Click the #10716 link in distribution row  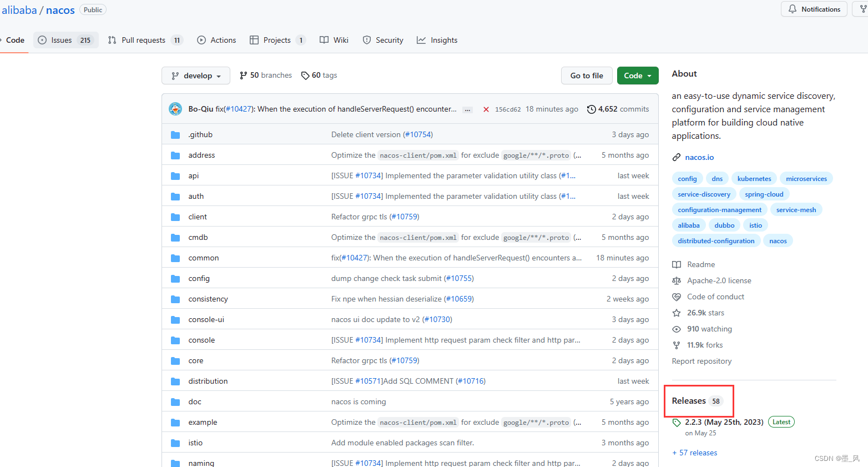click(471, 381)
